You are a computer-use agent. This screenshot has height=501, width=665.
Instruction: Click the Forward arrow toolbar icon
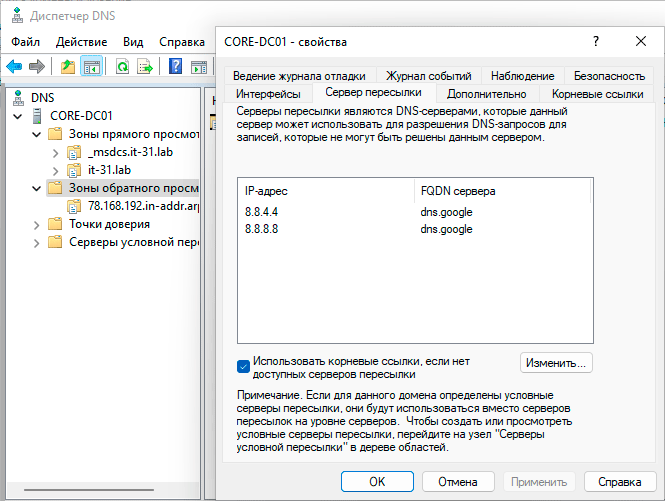pyautogui.click(x=37, y=66)
